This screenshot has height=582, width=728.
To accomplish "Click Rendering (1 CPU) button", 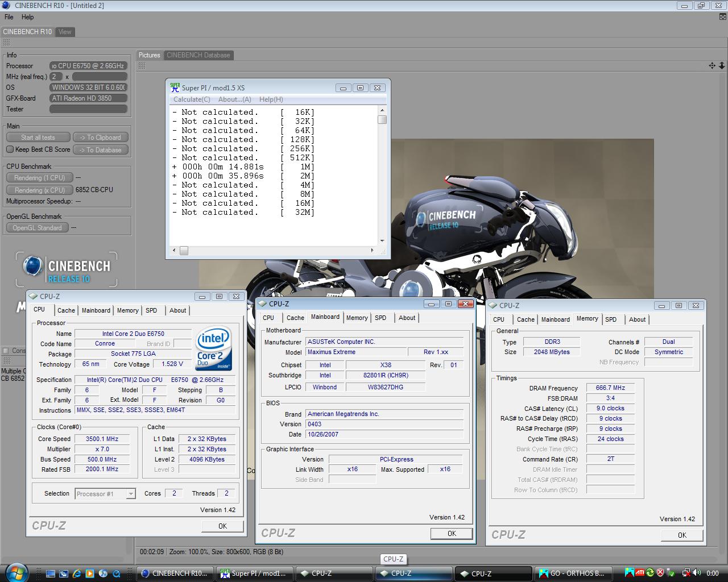I will 40,178.
